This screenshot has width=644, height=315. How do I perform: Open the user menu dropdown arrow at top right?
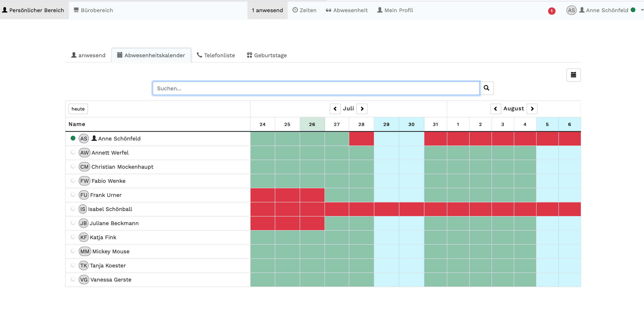[642, 10]
